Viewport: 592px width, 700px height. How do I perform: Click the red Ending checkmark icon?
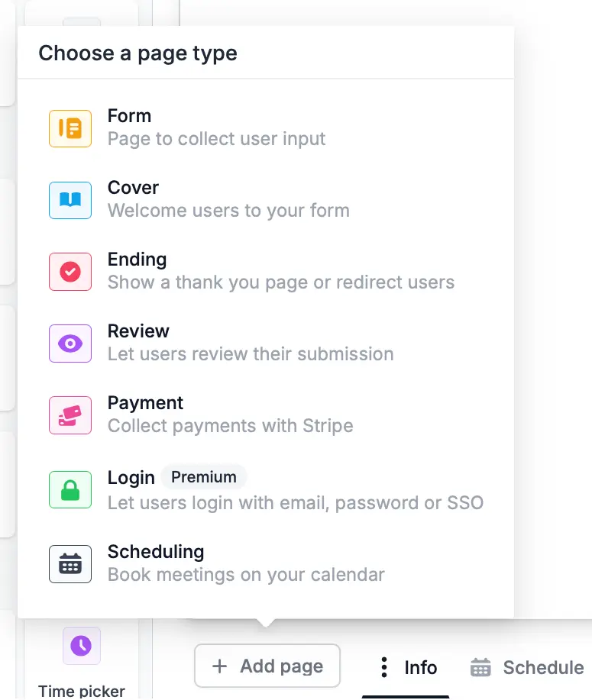(x=70, y=272)
